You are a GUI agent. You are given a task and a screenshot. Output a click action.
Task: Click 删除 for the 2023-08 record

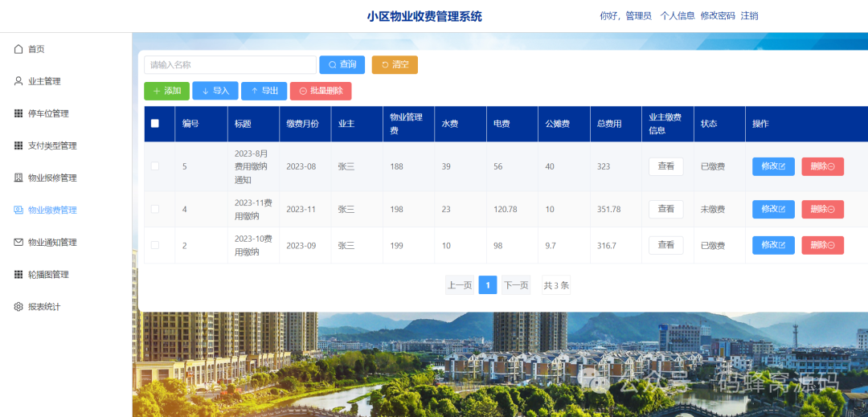(x=823, y=166)
